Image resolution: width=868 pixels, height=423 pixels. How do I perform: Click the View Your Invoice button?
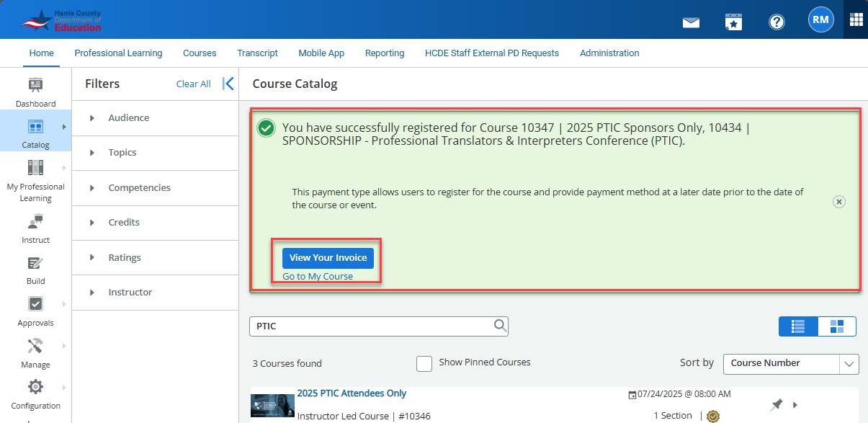[x=328, y=257]
